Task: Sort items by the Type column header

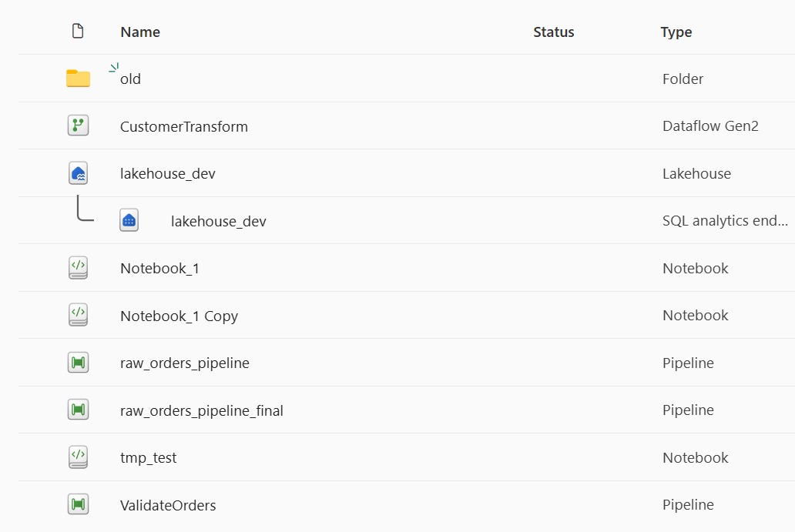Action: (x=676, y=32)
